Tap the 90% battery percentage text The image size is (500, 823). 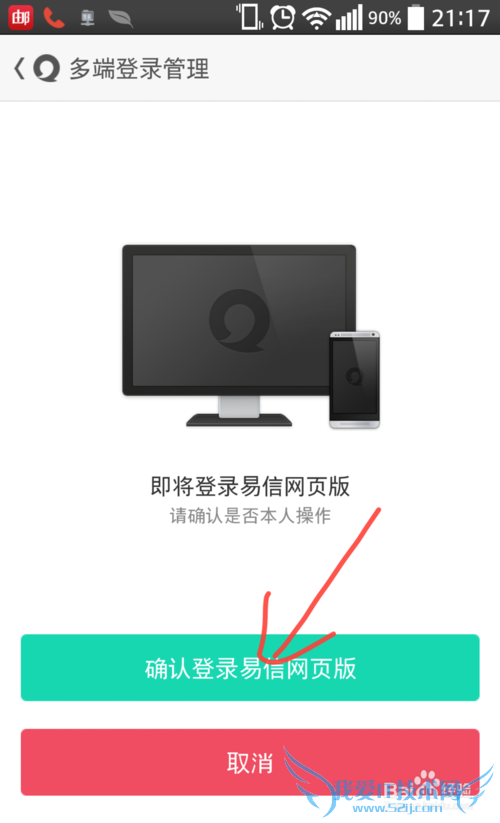[x=384, y=18]
